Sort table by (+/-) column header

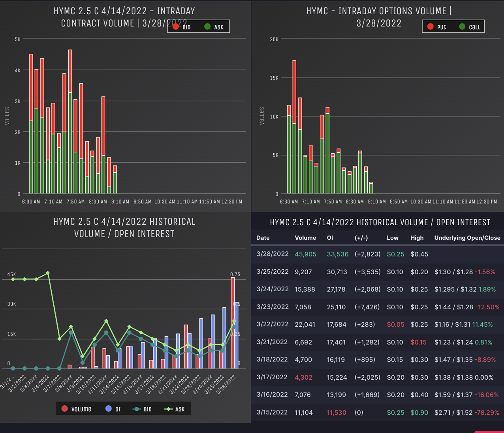(x=361, y=238)
